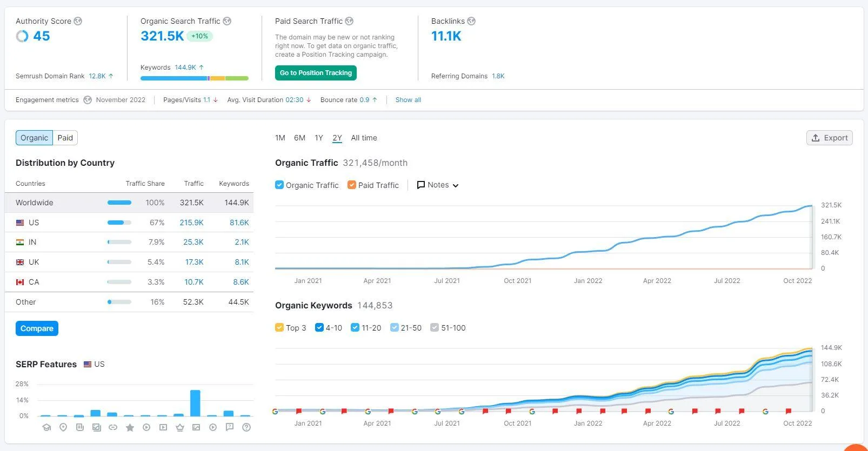868x451 pixels.
Task: Click the Go to Position Tracking button
Action: coord(316,73)
